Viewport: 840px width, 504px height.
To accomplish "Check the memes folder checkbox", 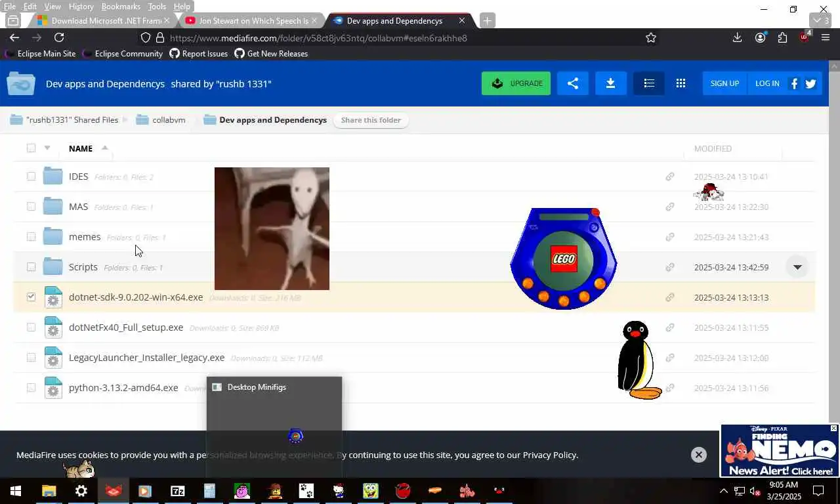I will click(x=31, y=237).
